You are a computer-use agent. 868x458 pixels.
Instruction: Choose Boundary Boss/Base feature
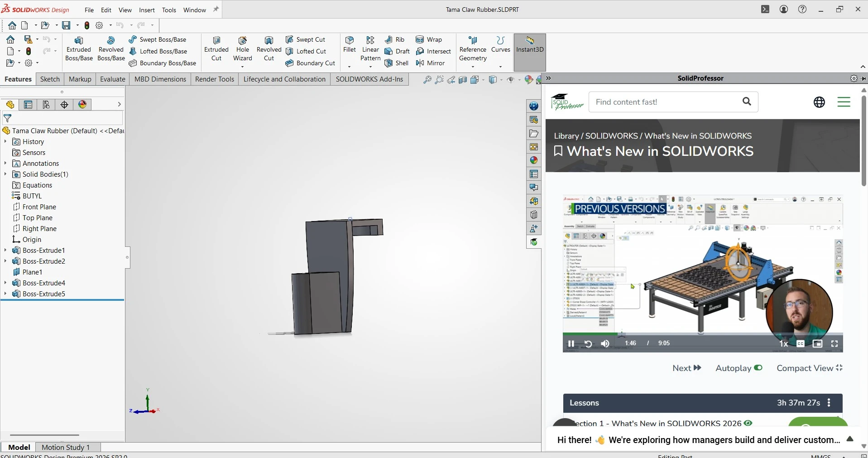[163, 63]
